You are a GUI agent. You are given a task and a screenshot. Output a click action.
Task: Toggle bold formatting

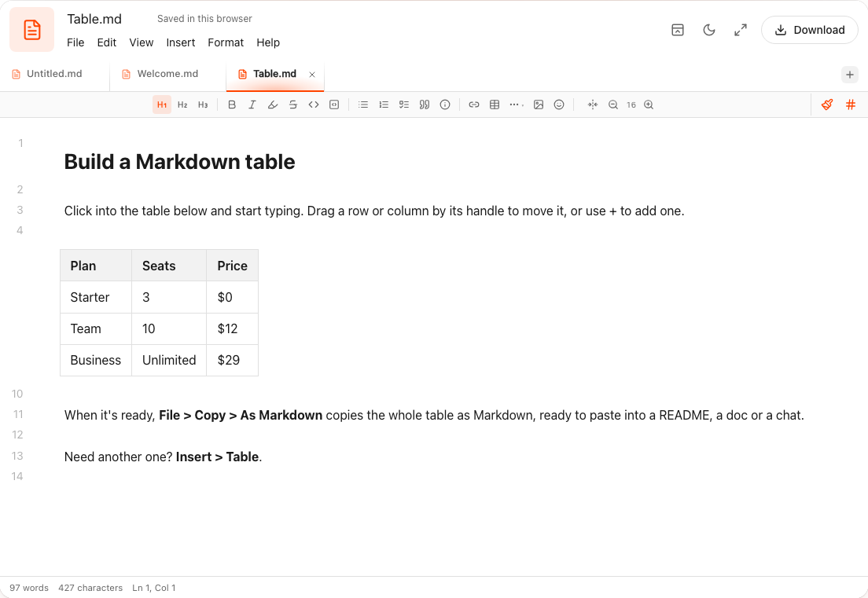(232, 105)
